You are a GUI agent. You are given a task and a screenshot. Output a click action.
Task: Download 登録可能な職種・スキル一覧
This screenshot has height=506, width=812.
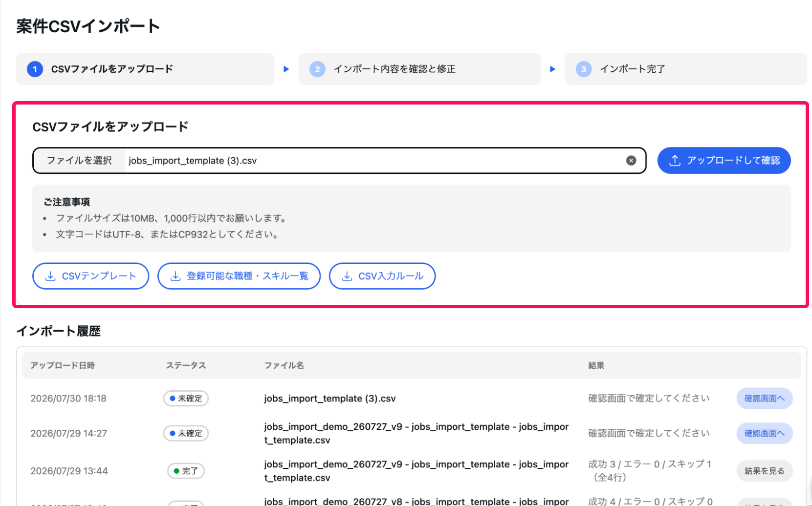[239, 276]
